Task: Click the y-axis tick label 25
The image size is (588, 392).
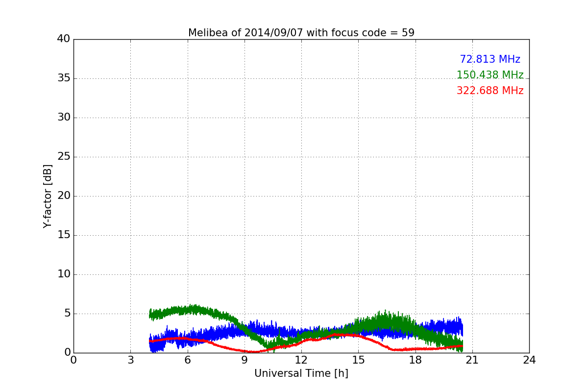Action: coord(64,157)
